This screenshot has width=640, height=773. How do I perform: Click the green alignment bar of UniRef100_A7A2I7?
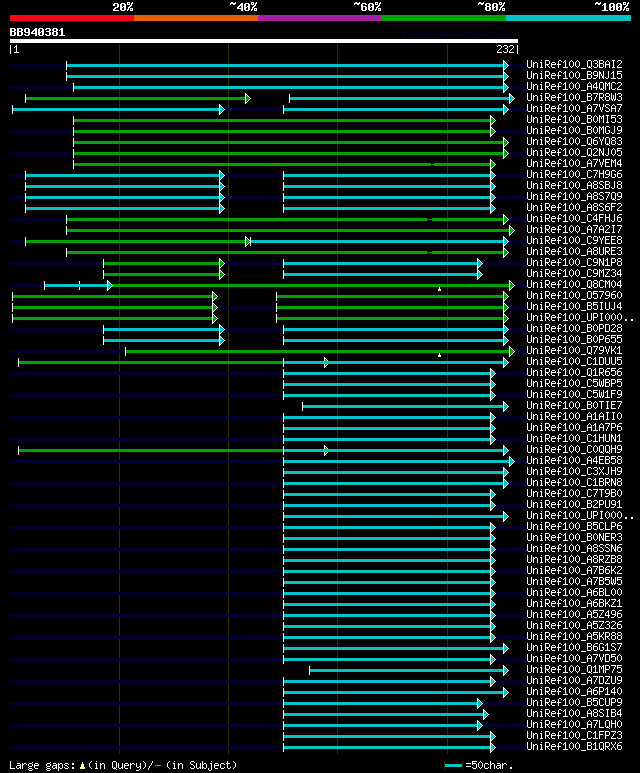(x=288, y=230)
